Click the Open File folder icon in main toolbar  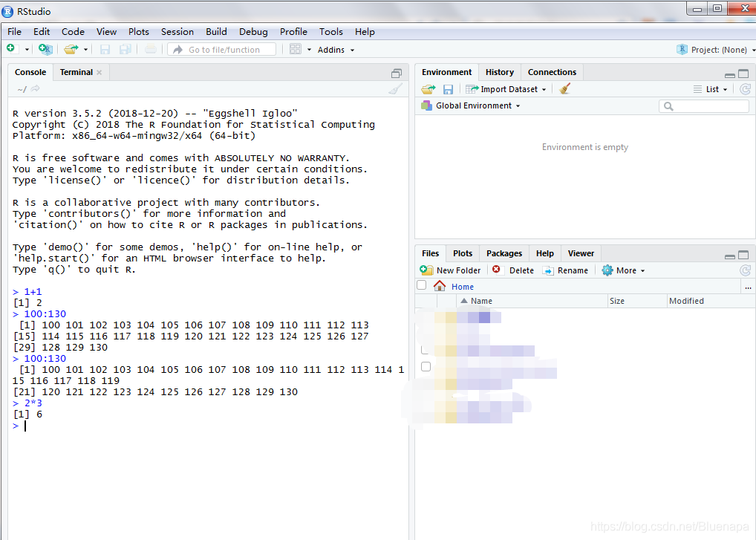(71, 49)
